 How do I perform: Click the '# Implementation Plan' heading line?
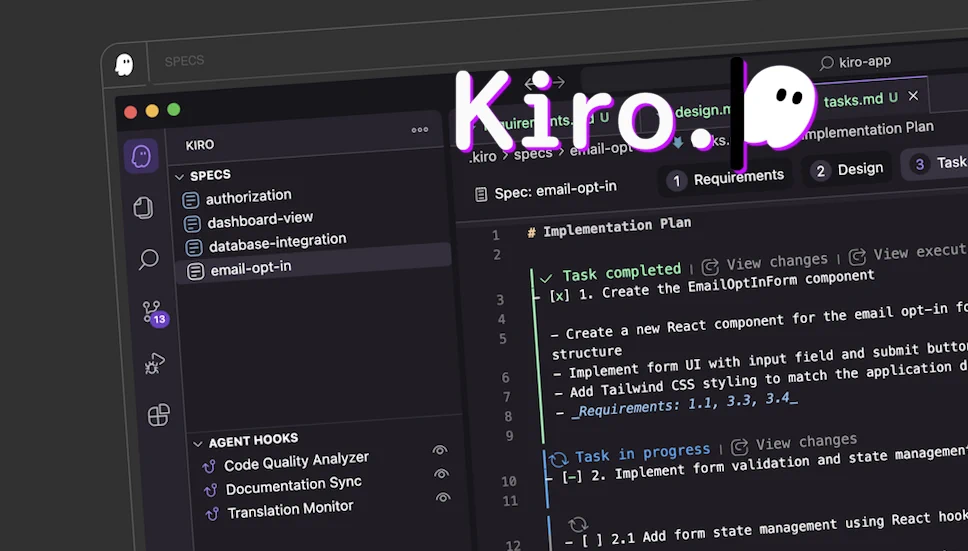[x=610, y=228]
